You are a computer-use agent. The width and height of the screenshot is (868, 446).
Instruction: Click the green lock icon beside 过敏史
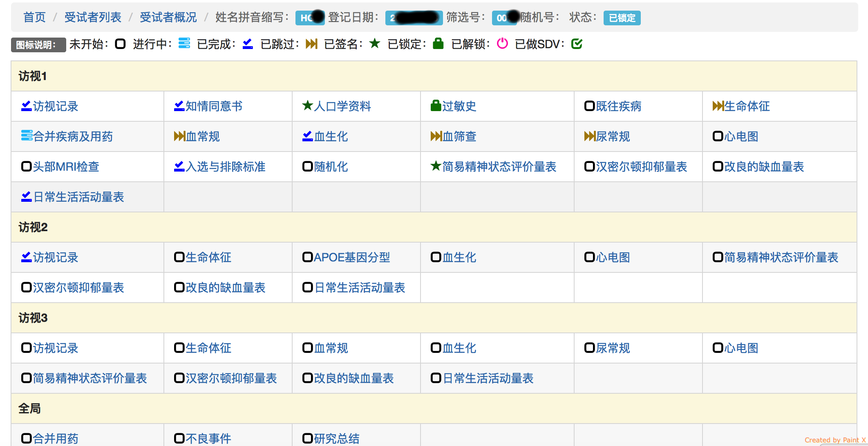tap(436, 106)
